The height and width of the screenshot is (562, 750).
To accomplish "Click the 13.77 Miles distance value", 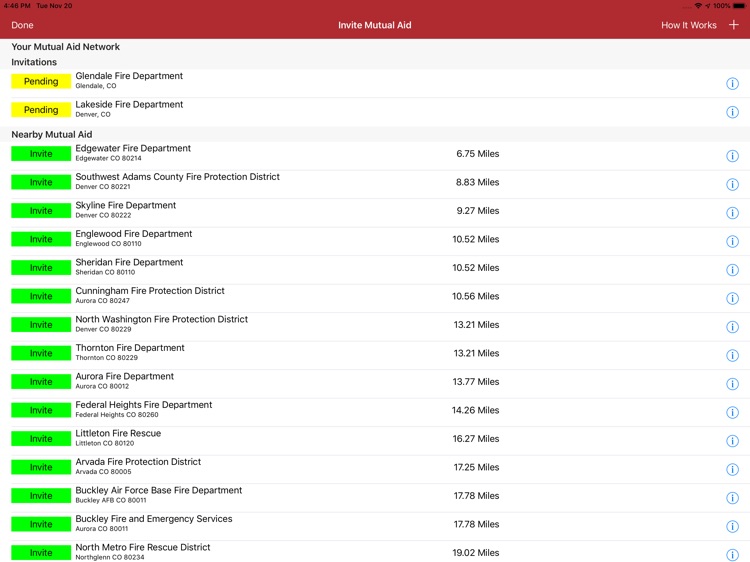I will pos(476,382).
